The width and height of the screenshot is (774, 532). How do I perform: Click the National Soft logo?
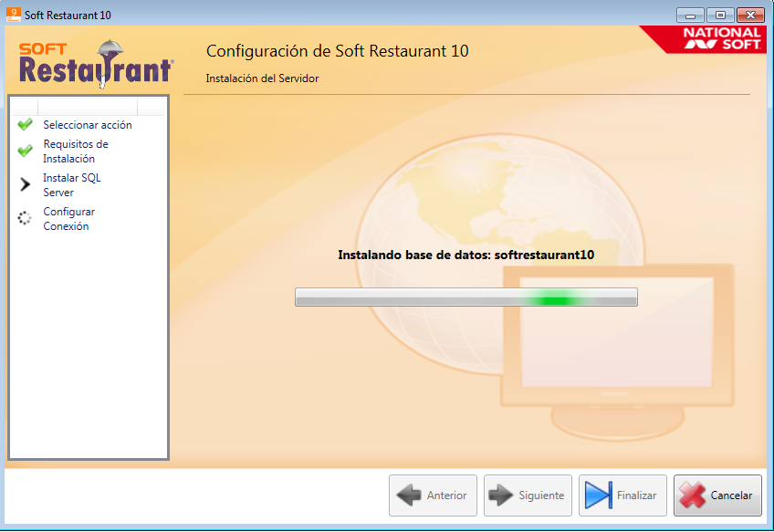pos(705,38)
